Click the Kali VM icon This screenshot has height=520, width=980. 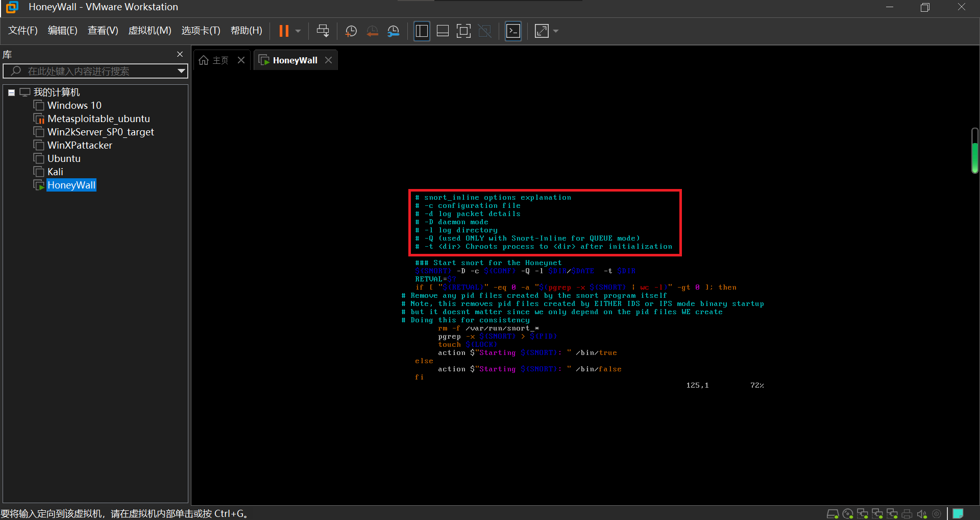39,172
